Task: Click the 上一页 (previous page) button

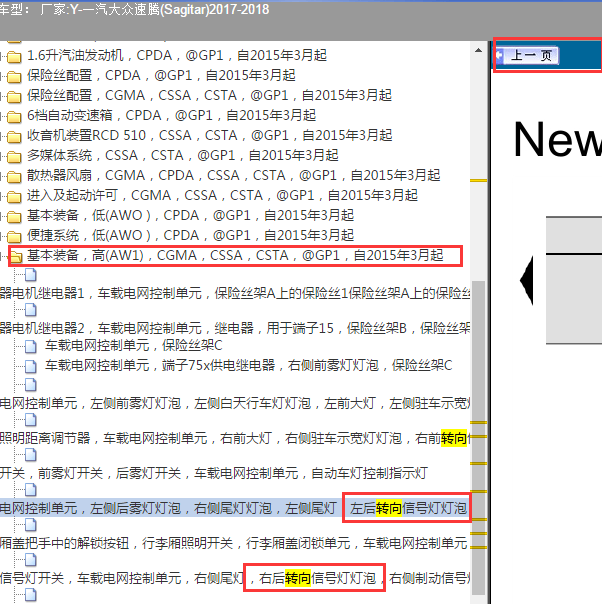Action: 528,56
